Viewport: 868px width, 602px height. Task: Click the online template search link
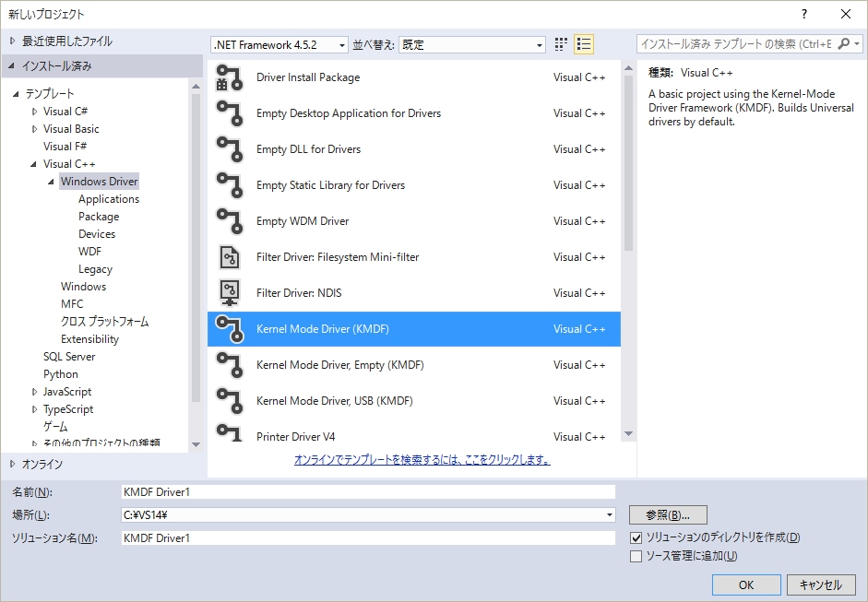click(x=422, y=459)
